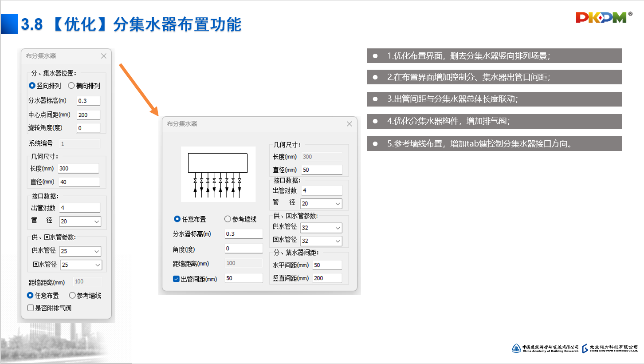Click the Beijing Glory PKPM Technology logo
644x364 pixels.
point(610,348)
